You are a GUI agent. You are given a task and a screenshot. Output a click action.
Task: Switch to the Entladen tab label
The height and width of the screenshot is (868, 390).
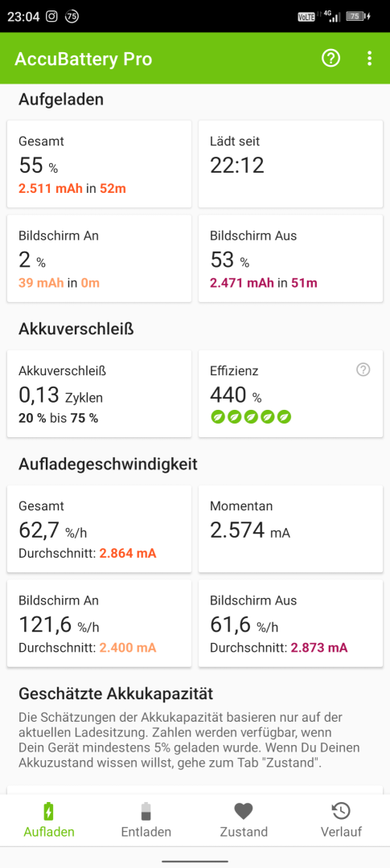tap(146, 832)
